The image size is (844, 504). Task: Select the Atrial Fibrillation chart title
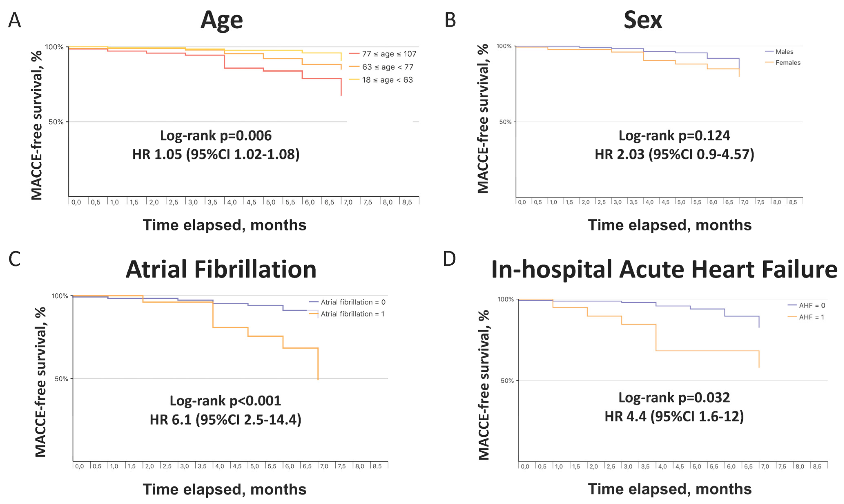[x=221, y=269]
